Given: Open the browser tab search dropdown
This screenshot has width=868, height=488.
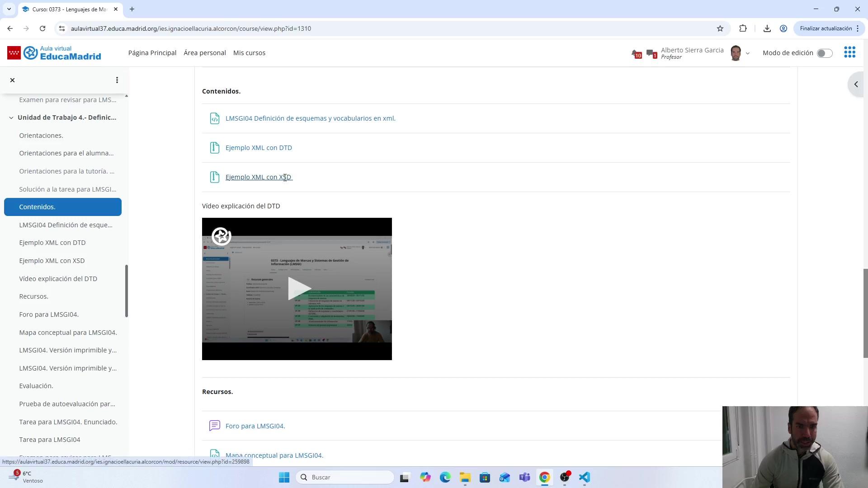Looking at the screenshot, I should [9, 9].
